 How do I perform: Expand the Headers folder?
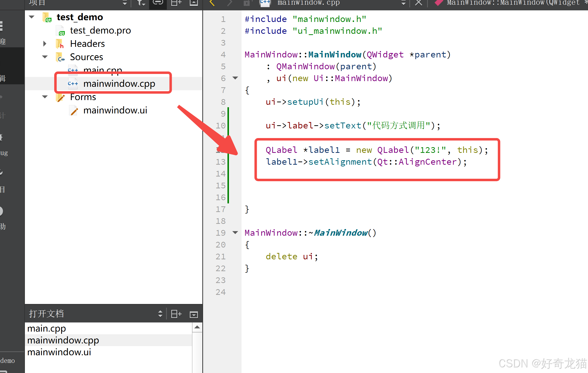point(45,44)
